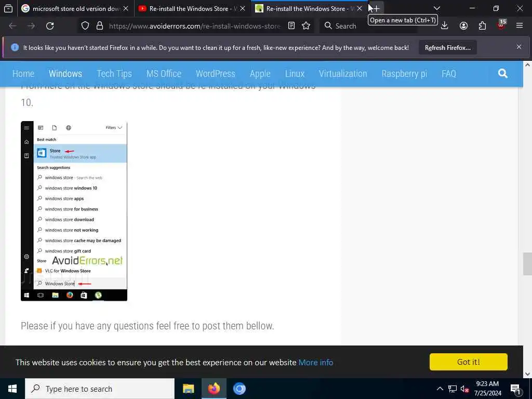Image resolution: width=532 pixels, height=399 pixels.
Task: Click the site search magnifier icon
Action: pyautogui.click(x=503, y=73)
